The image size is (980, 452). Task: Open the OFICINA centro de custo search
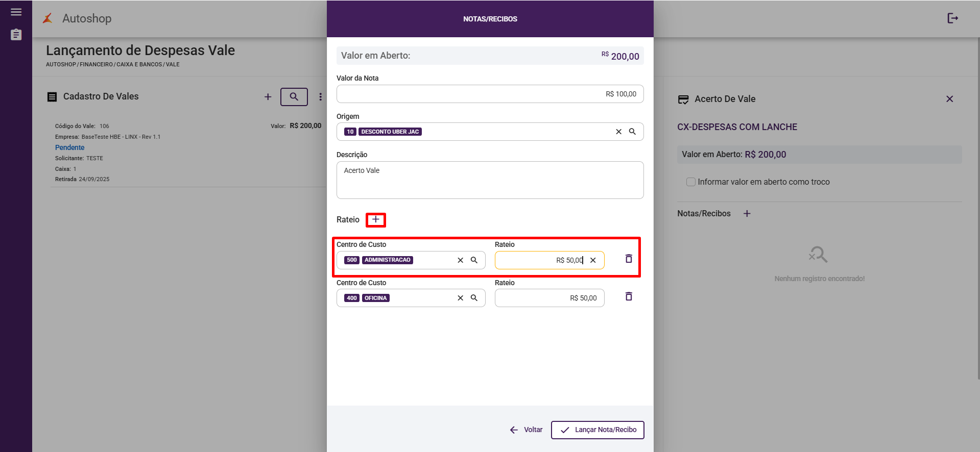474,298
